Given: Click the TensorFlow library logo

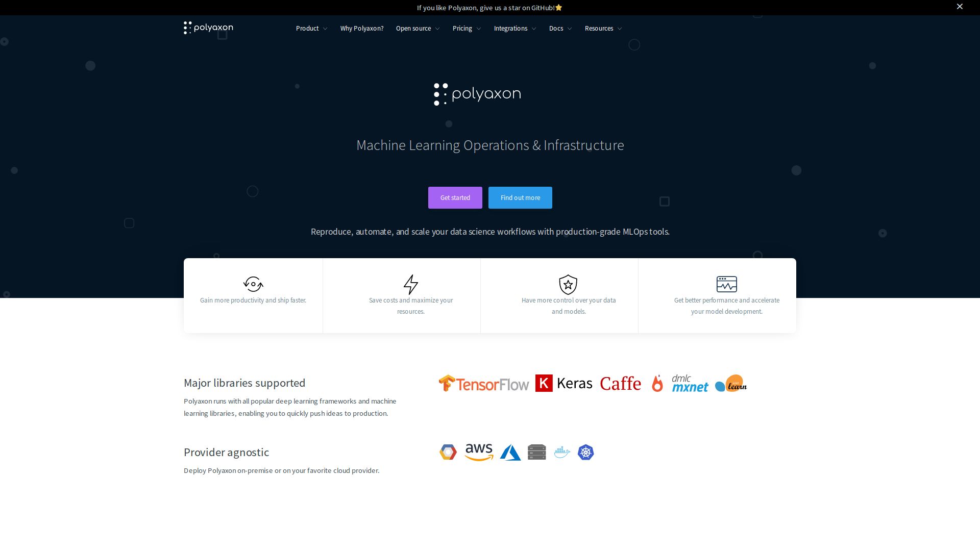Looking at the screenshot, I should click(483, 383).
